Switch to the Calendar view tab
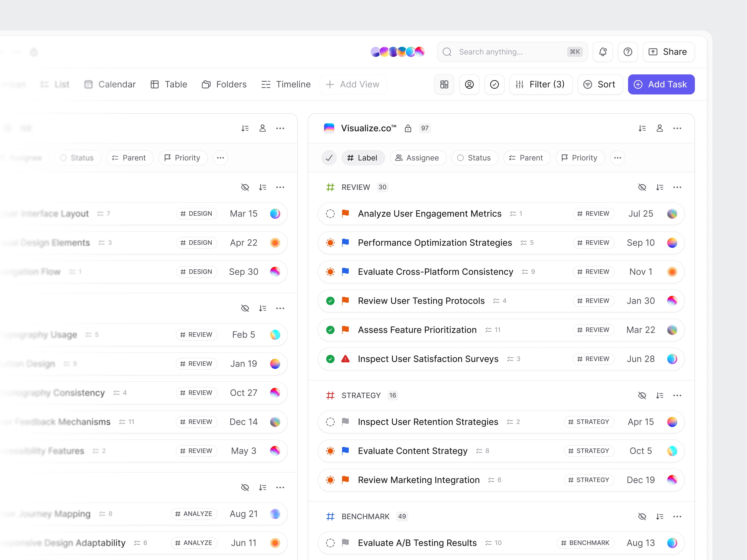 110,84
